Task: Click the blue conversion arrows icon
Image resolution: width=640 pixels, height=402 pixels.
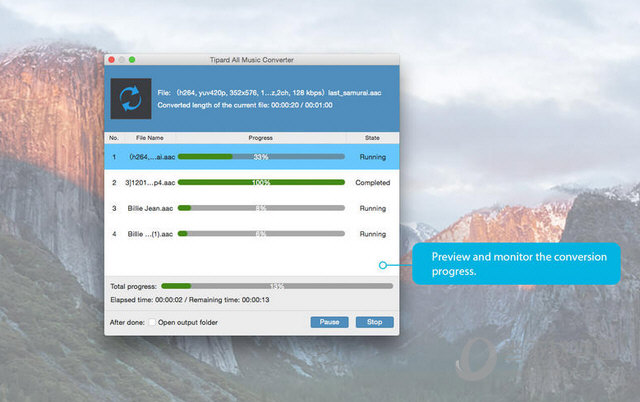Action: click(x=131, y=99)
